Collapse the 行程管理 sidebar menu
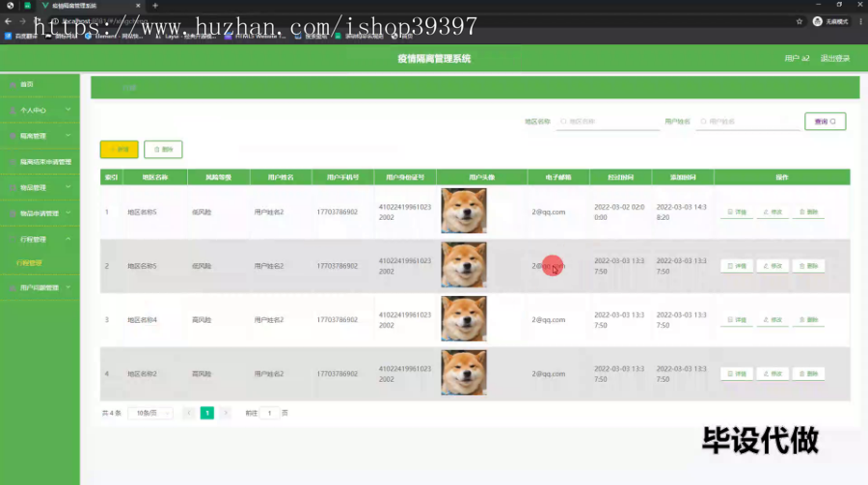Image resolution: width=868 pixels, height=485 pixels. (40, 239)
